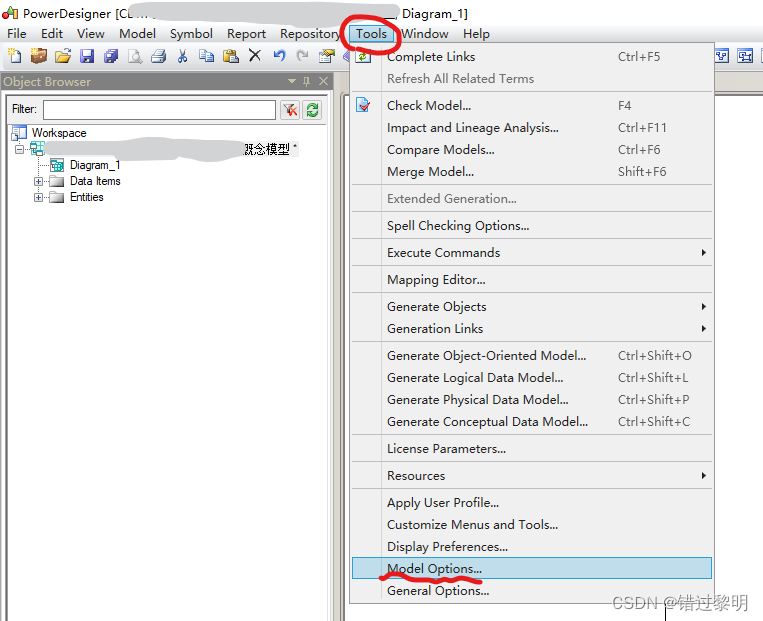Select Generate Object-Oriented Model...
This screenshot has width=763, height=621.
click(x=532, y=356)
